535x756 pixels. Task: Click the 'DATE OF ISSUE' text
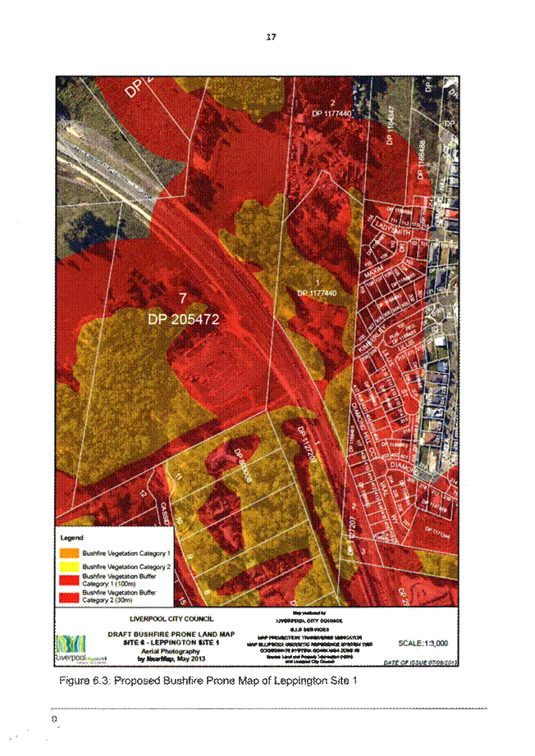(x=421, y=663)
